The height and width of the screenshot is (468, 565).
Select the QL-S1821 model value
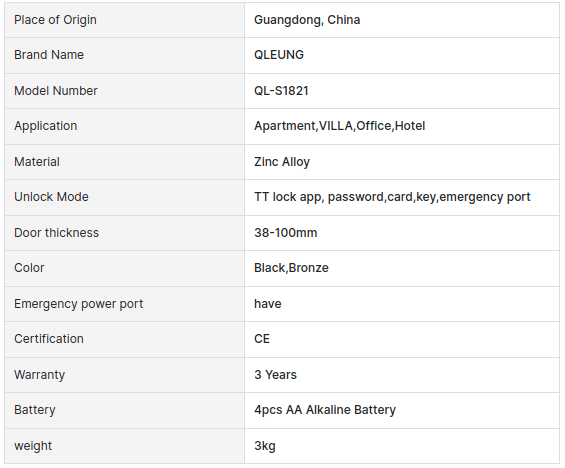[281, 90]
